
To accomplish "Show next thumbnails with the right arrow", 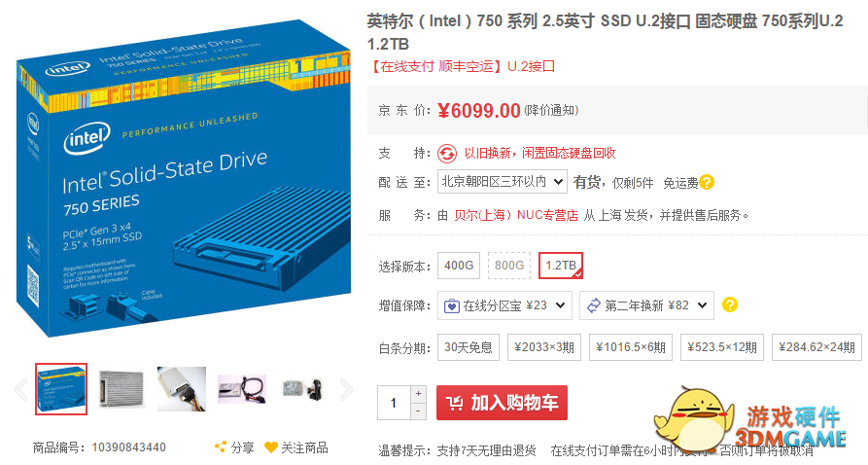I will 346,389.
